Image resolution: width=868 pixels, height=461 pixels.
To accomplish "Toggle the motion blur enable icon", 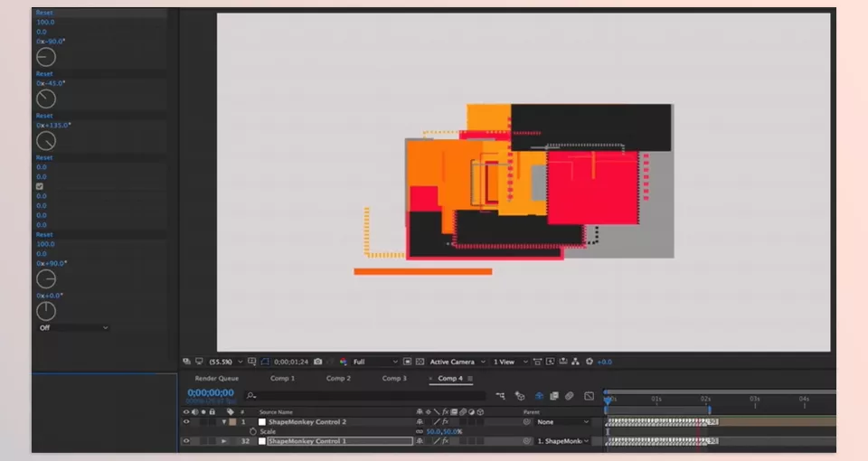I will point(569,396).
